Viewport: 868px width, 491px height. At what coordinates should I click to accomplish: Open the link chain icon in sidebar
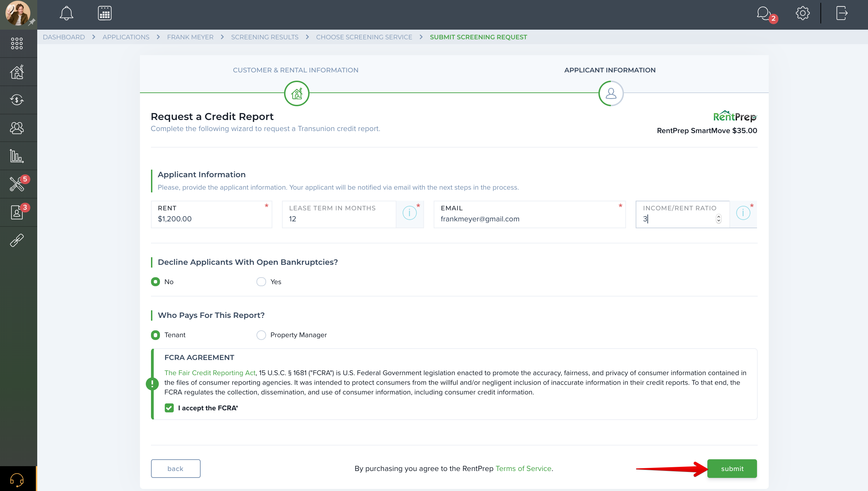pyautogui.click(x=17, y=240)
